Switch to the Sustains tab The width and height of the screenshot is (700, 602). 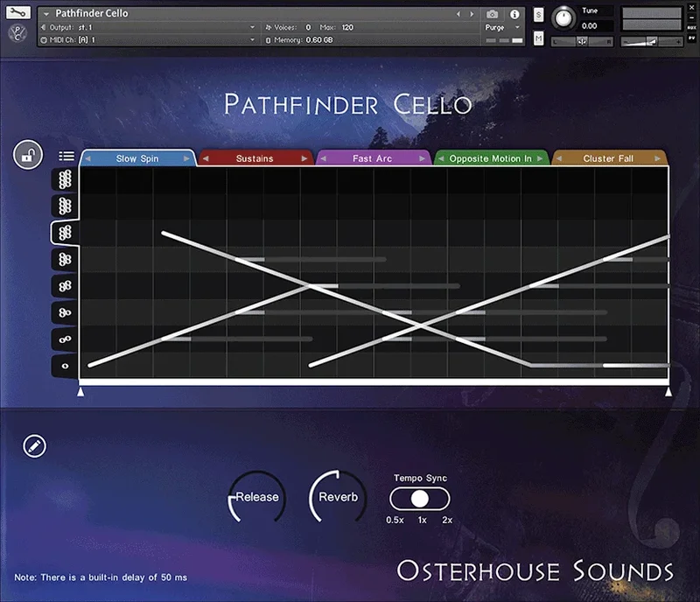(255, 158)
